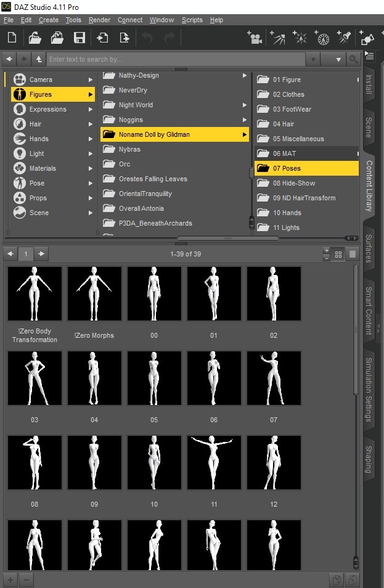The width and height of the screenshot is (384, 588).
Task: Click the folder tree horizontal scrollbar
Action: tap(227, 238)
